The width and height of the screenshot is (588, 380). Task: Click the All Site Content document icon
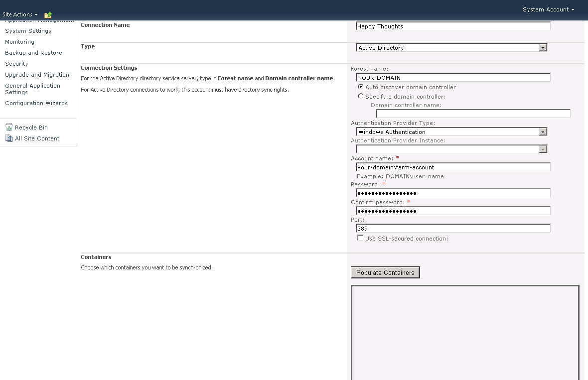tap(9, 138)
